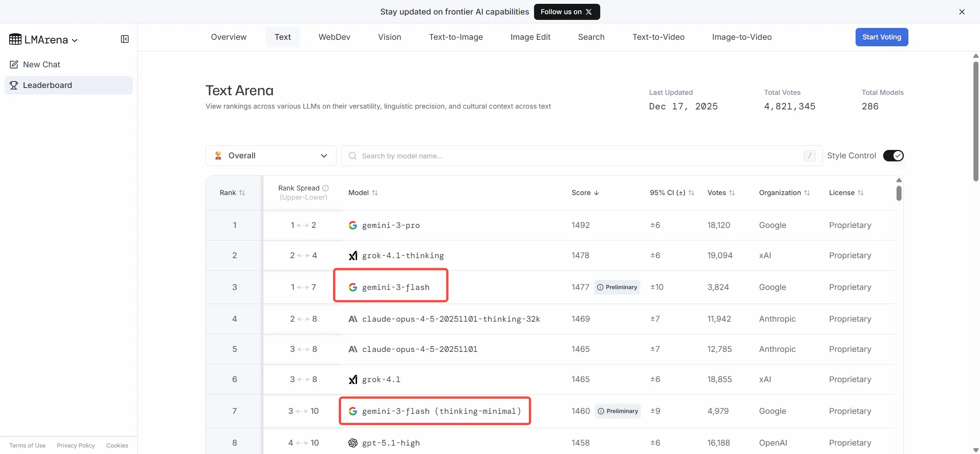Switch to the WebDev tab
This screenshot has height=454, width=980.
[334, 37]
